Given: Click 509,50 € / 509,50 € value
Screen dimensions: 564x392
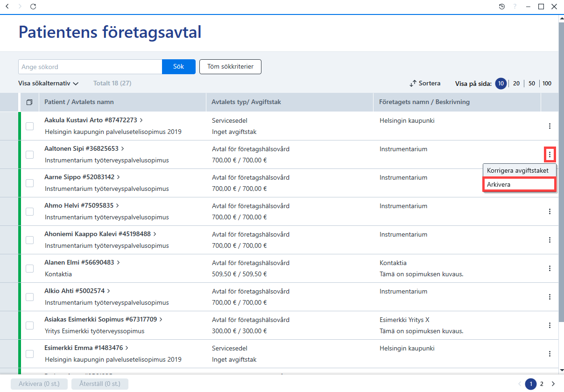Looking at the screenshot, I should [239, 274].
